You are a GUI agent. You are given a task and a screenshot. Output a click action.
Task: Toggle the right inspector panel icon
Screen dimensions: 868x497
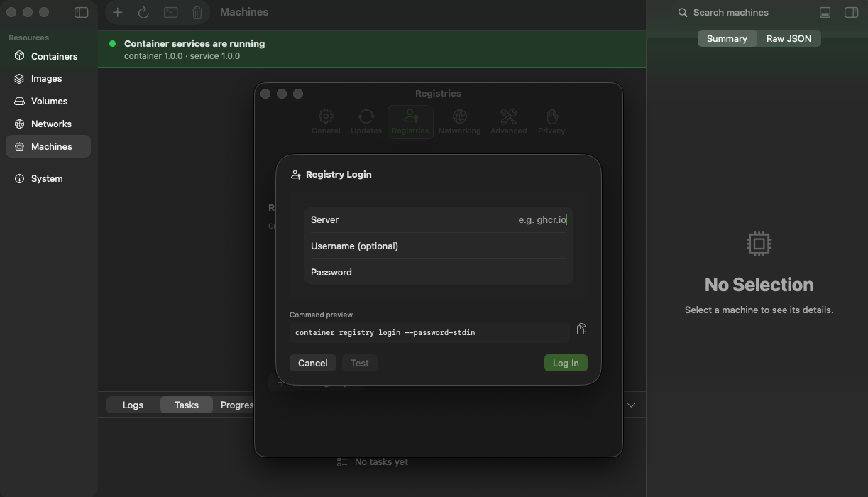click(851, 12)
